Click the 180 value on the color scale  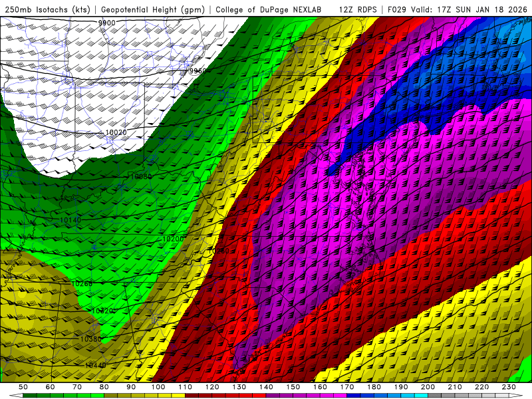tap(374, 387)
